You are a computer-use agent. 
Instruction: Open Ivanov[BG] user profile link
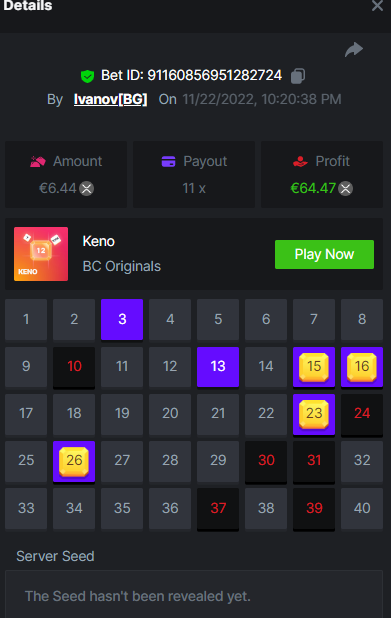[x=110, y=99]
